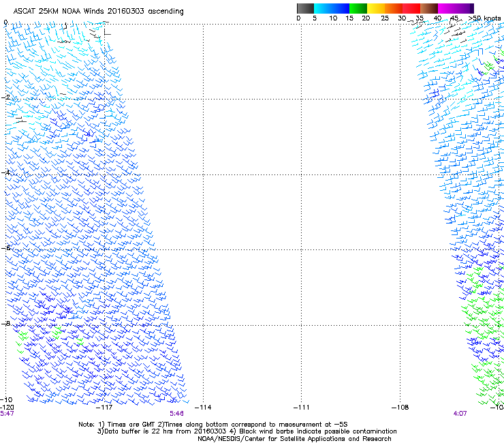Click the '25' label under the color scale

point(385,18)
